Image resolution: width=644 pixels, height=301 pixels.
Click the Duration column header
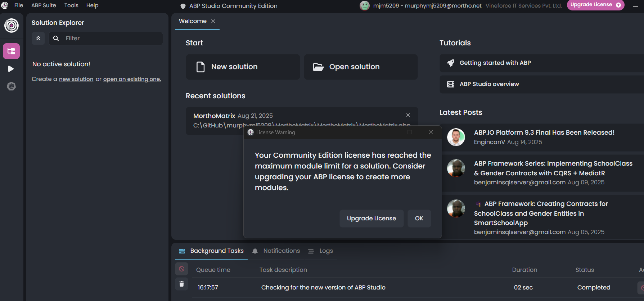pyautogui.click(x=524, y=270)
